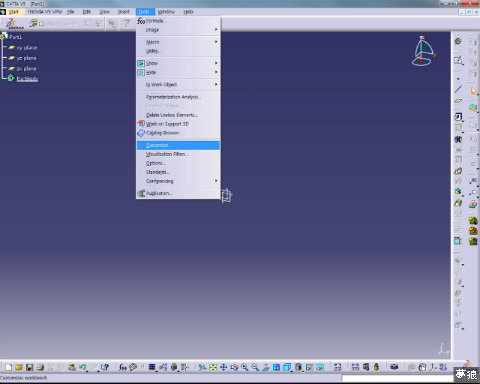Click the Zoom Out magnifier icon
This screenshot has width=480, height=384.
coord(255,367)
